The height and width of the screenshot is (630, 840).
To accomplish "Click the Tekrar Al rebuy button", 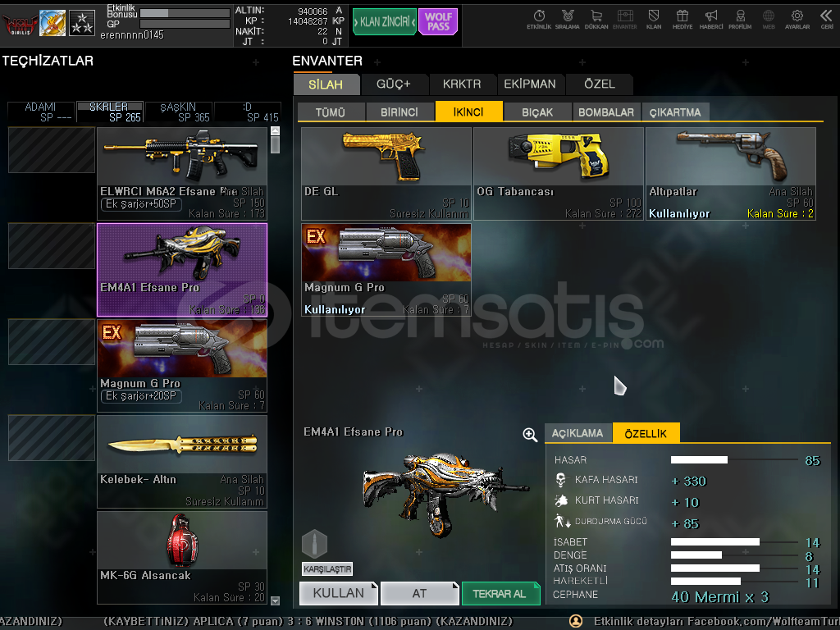I will coord(500,593).
